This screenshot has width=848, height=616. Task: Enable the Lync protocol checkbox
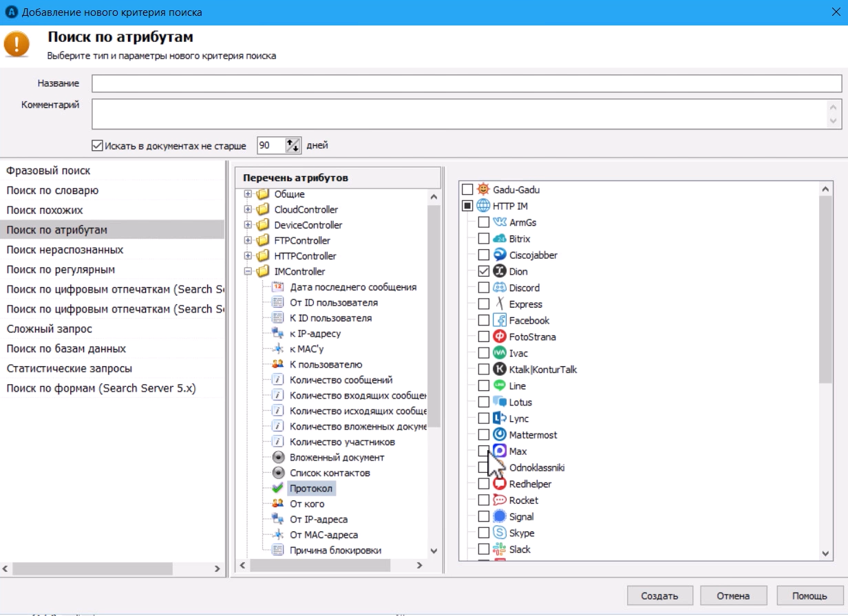click(484, 418)
